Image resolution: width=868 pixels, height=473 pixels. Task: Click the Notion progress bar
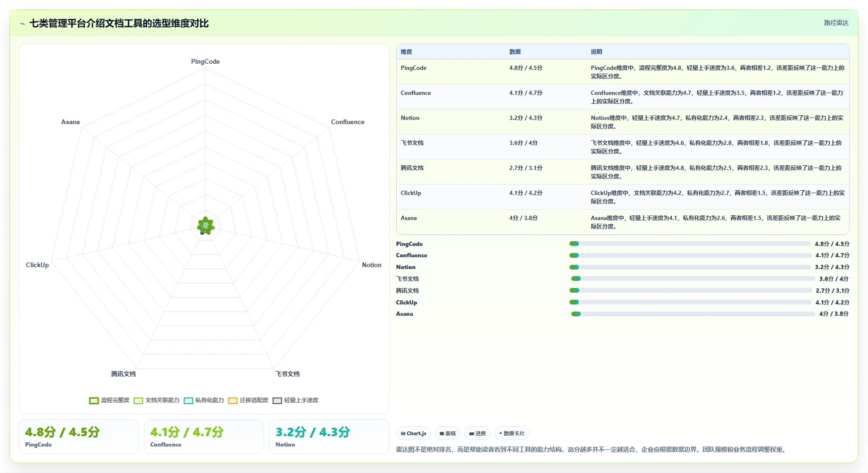click(x=690, y=267)
